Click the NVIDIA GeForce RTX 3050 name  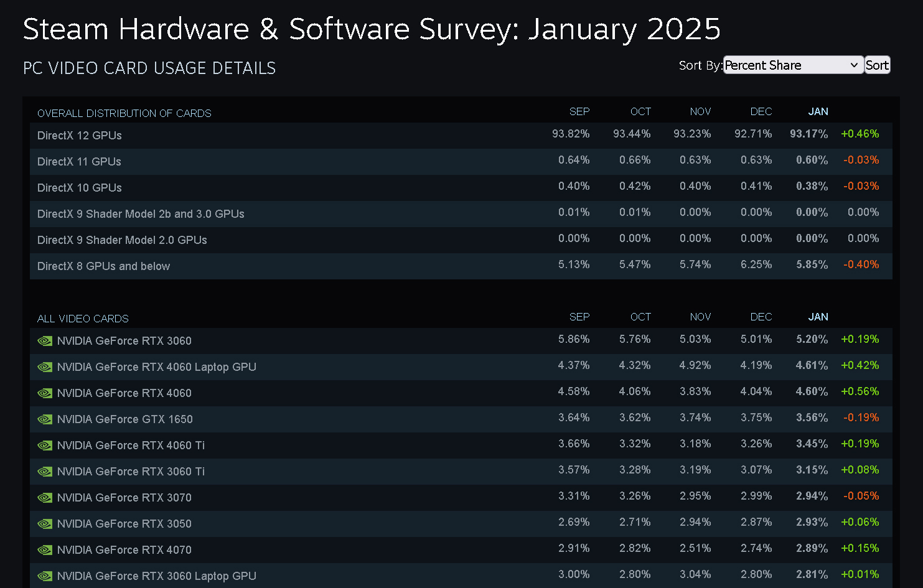[124, 524]
